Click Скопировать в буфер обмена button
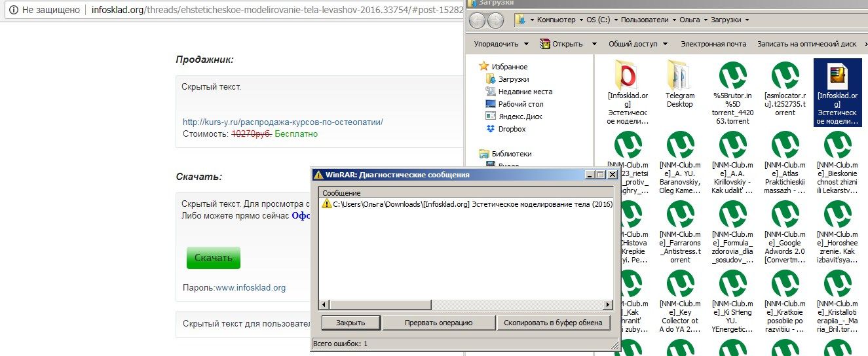 (x=554, y=323)
